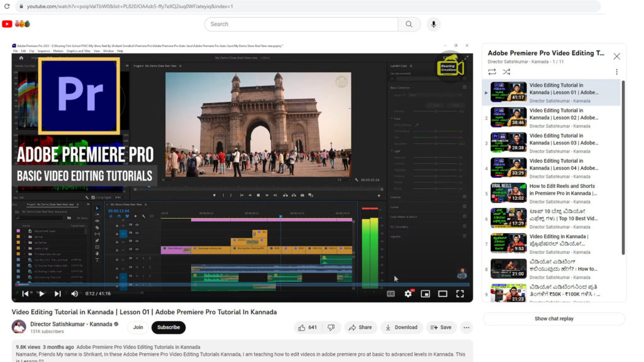644x362 pixels.
Task: Subscribe to Director Satishkumar channel
Action: (x=168, y=327)
